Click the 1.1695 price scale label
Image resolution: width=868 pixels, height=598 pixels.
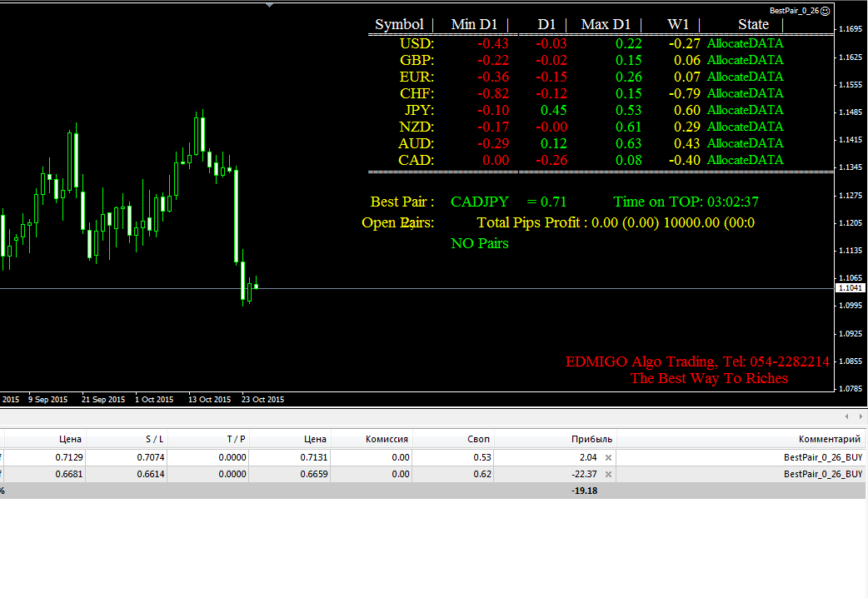(851, 29)
